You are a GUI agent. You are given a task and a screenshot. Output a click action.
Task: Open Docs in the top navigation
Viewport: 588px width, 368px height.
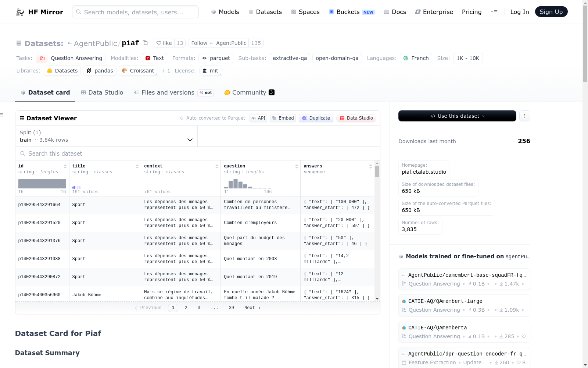[x=395, y=12]
